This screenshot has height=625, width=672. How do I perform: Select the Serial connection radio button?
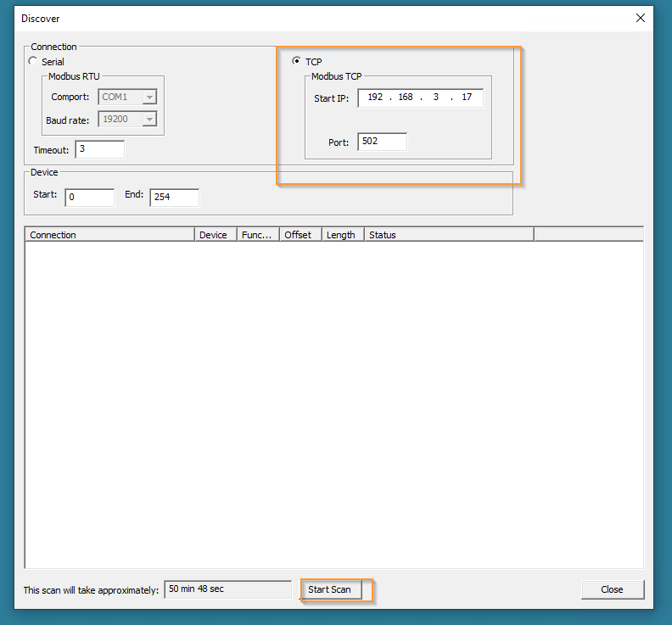point(33,61)
